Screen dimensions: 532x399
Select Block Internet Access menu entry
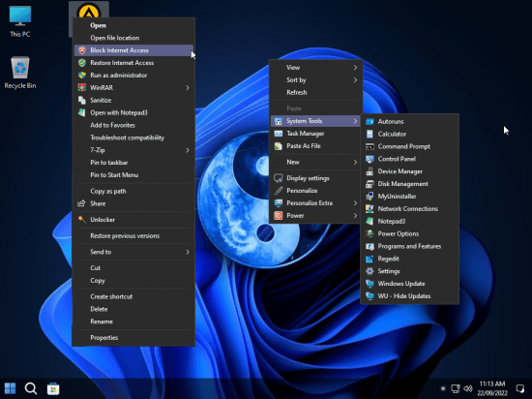tap(133, 50)
